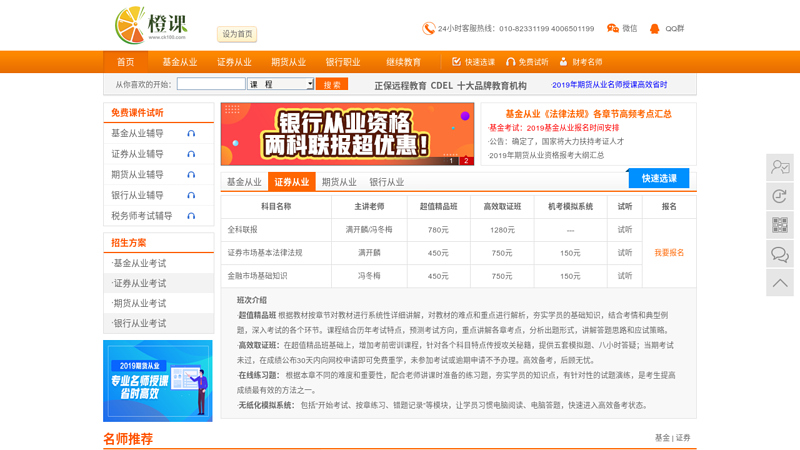
Task: Open 证券从业考试 under 招生方案
Action: (139, 283)
